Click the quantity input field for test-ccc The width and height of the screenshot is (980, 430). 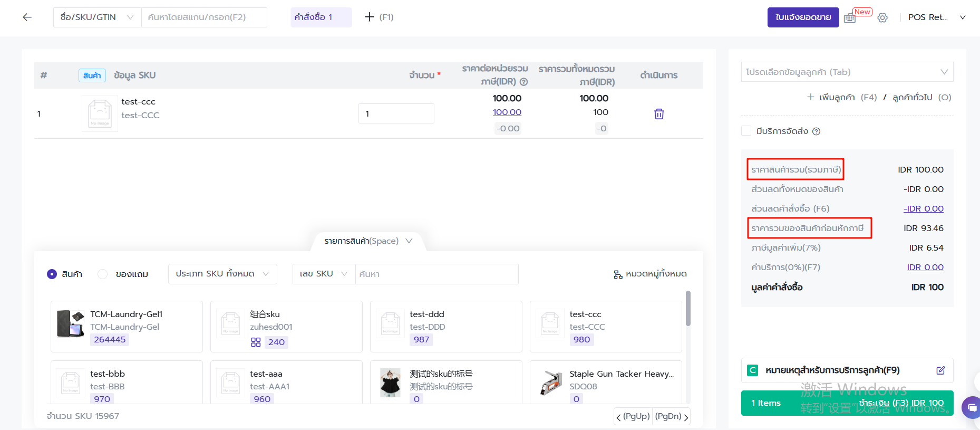396,113
